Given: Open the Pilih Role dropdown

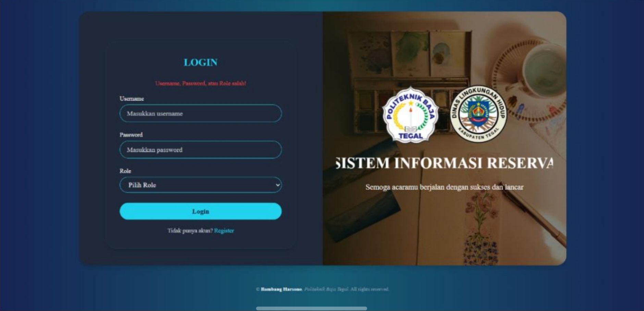Looking at the screenshot, I should click(x=200, y=185).
